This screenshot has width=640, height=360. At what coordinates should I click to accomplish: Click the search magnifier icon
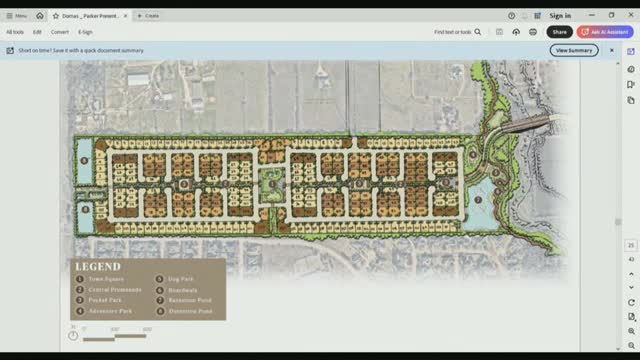click(x=478, y=32)
